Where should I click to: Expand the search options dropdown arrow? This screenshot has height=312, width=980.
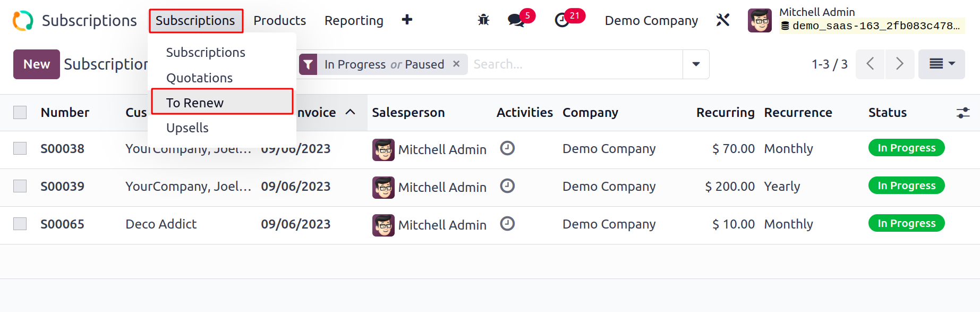(696, 64)
